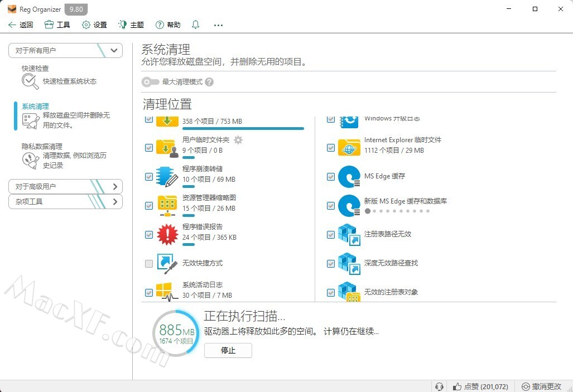Click the text 9 个项目 / 0 B

[203, 150]
